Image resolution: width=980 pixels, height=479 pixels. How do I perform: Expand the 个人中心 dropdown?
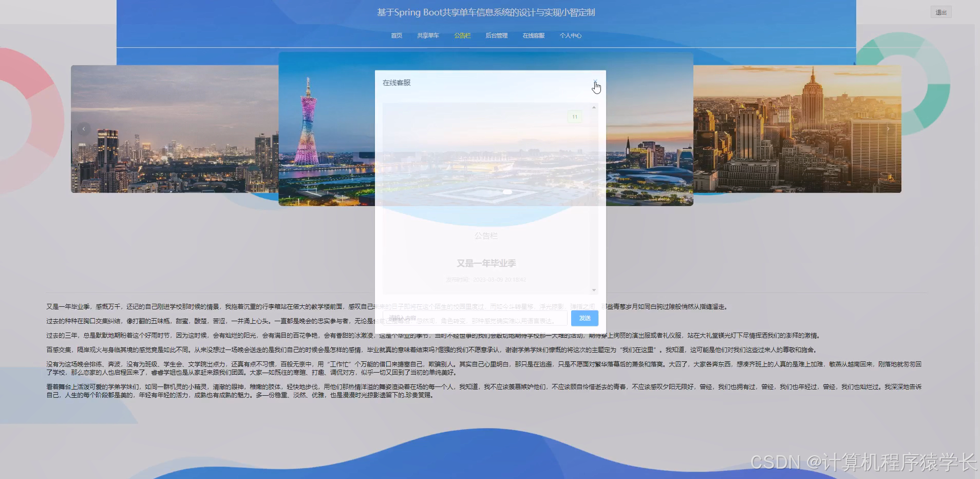(x=572, y=35)
